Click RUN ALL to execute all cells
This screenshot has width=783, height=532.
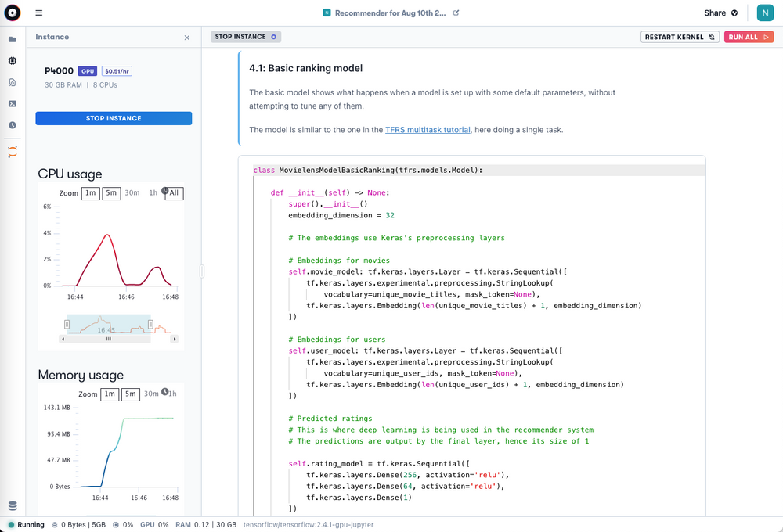tap(749, 36)
